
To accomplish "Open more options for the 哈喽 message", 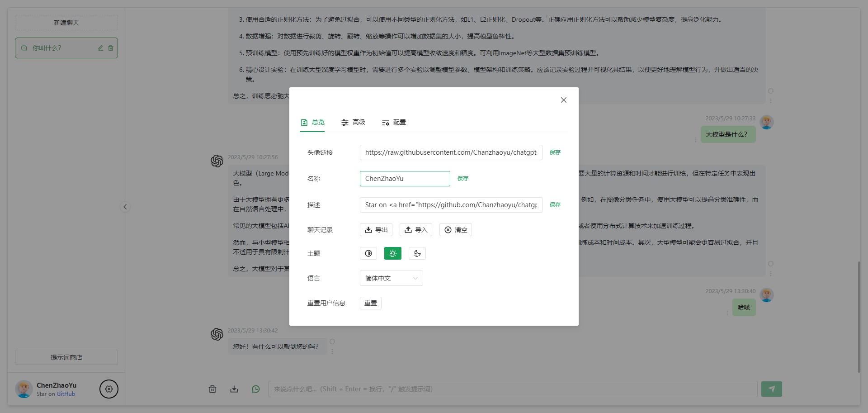I will [727, 313].
